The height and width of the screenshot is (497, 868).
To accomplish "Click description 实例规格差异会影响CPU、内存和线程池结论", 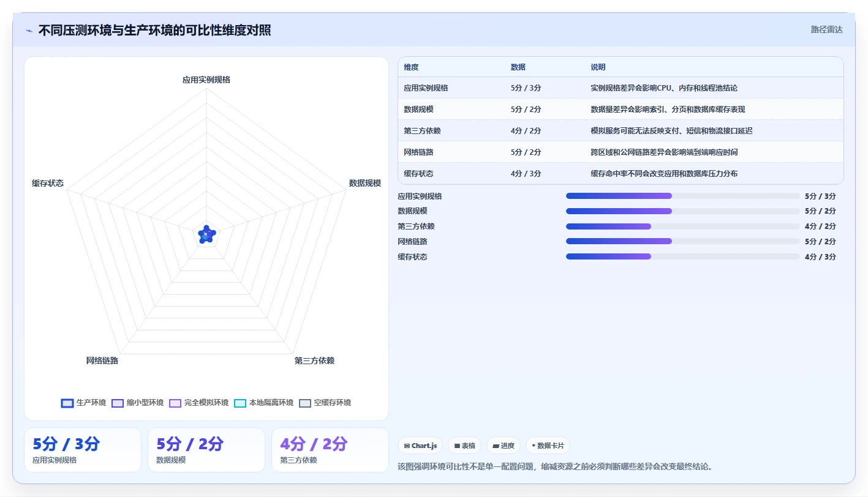I will click(x=664, y=88).
